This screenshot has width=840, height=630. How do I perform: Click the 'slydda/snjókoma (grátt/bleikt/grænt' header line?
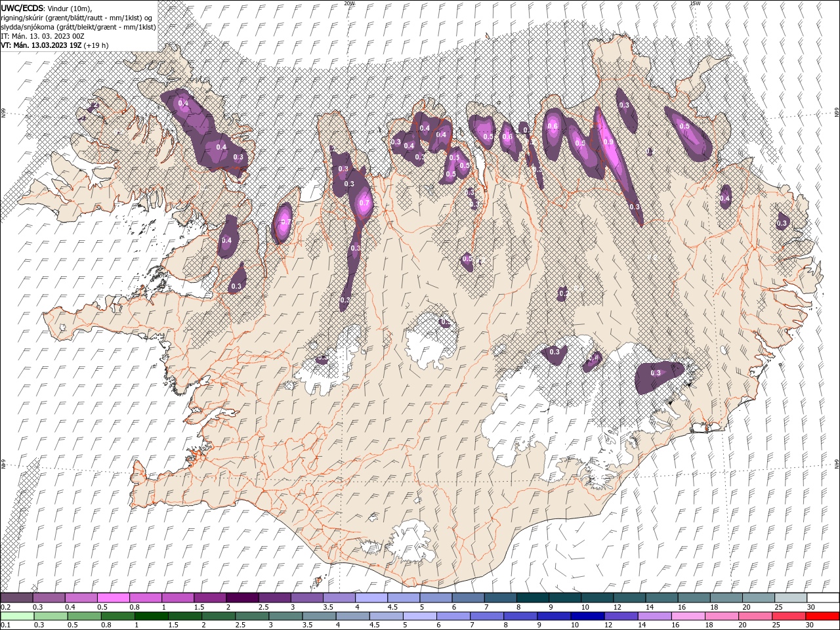77,27
